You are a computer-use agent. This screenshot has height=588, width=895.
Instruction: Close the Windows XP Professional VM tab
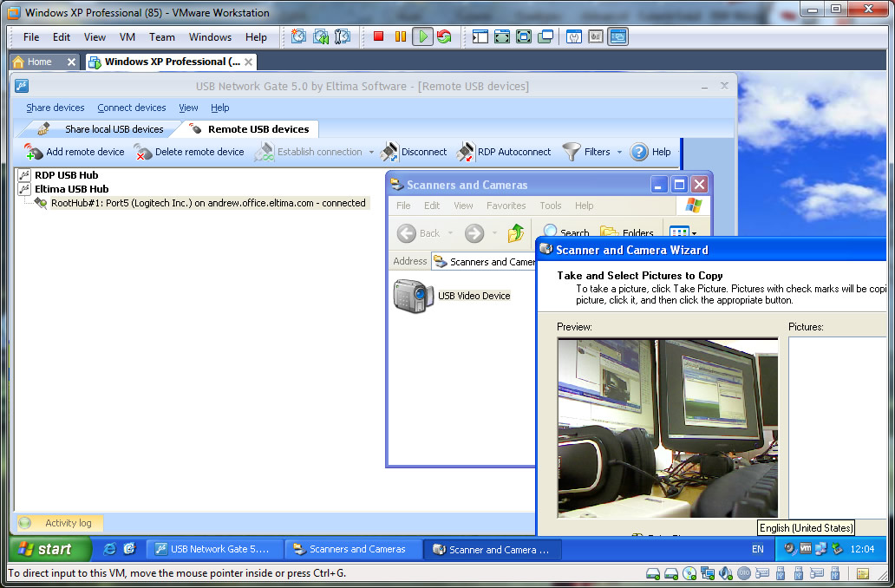[248, 62]
